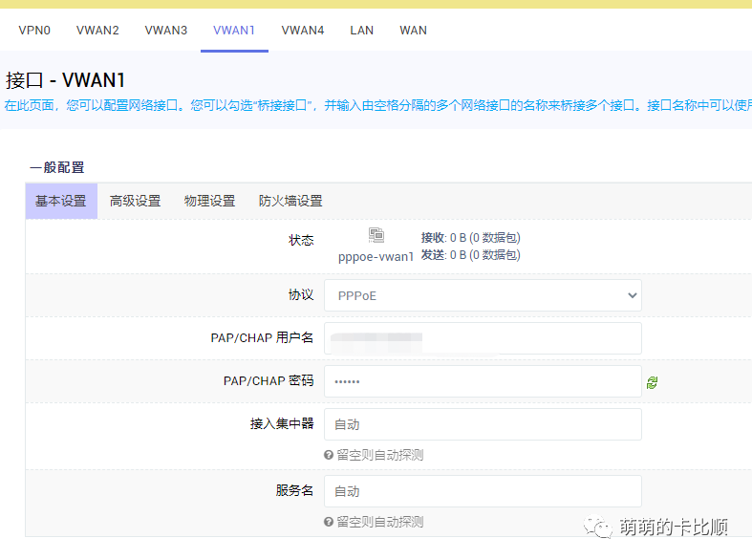Image resolution: width=752 pixels, height=560 pixels.
Task: Click the password reveal refresh icon
Action: point(652,382)
